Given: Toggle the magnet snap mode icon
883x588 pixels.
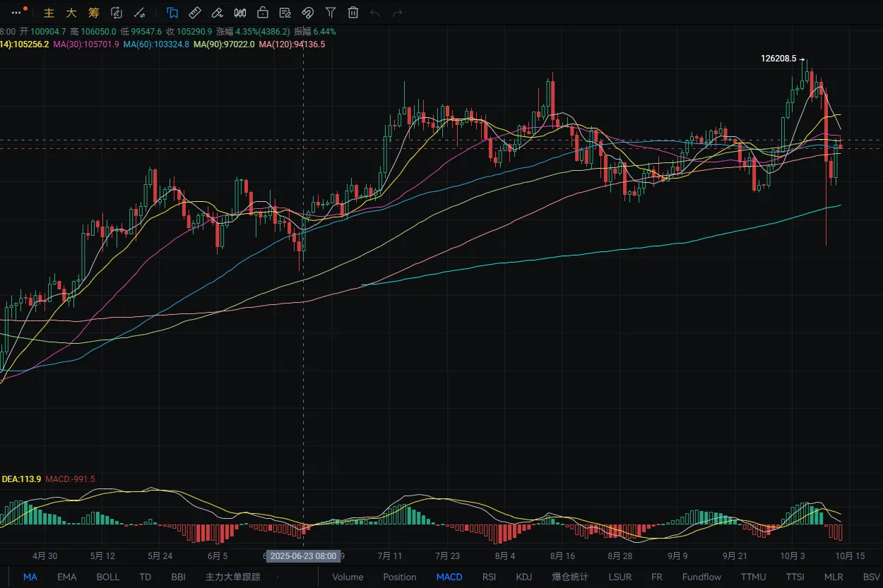Looking at the screenshot, I should (308, 13).
